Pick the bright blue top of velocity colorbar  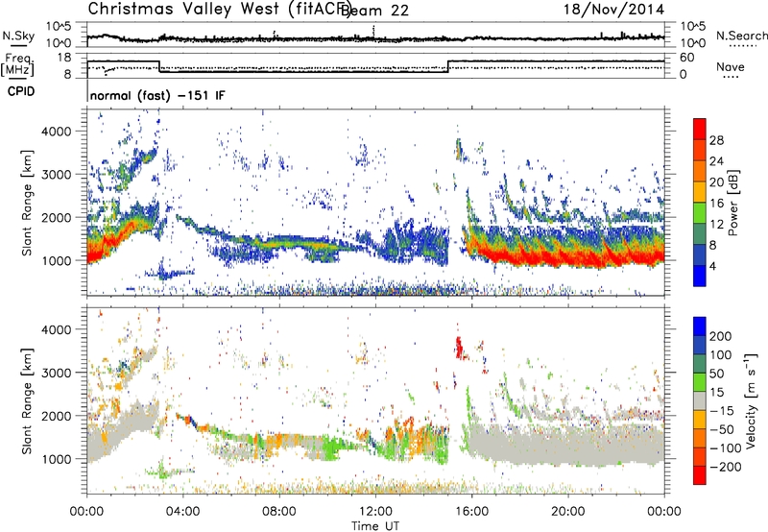[700, 326]
